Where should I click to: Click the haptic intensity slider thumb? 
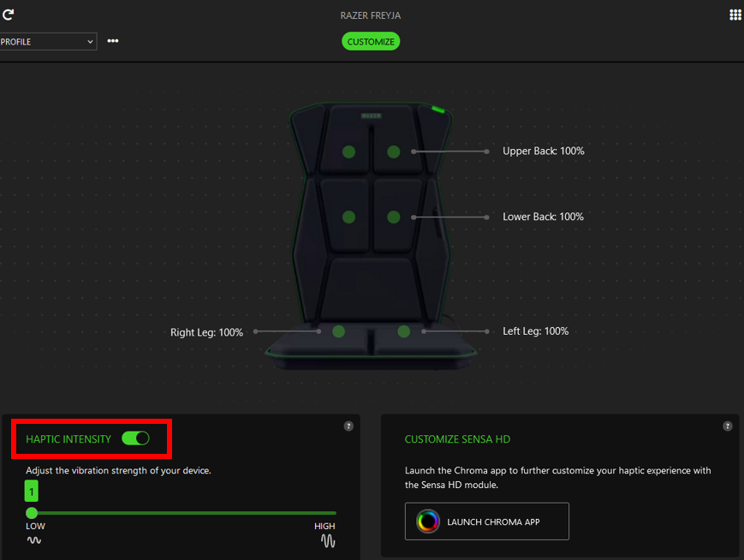32,512
